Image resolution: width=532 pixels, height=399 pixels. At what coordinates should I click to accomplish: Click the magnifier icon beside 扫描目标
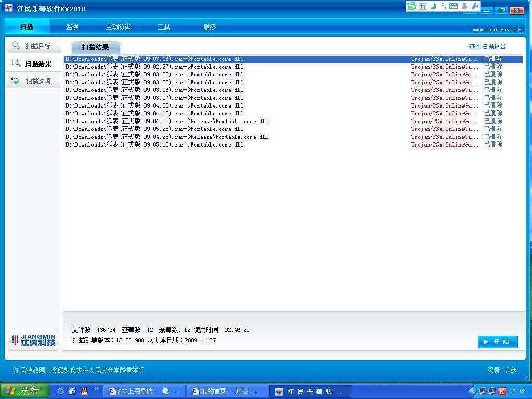(16, 45)
